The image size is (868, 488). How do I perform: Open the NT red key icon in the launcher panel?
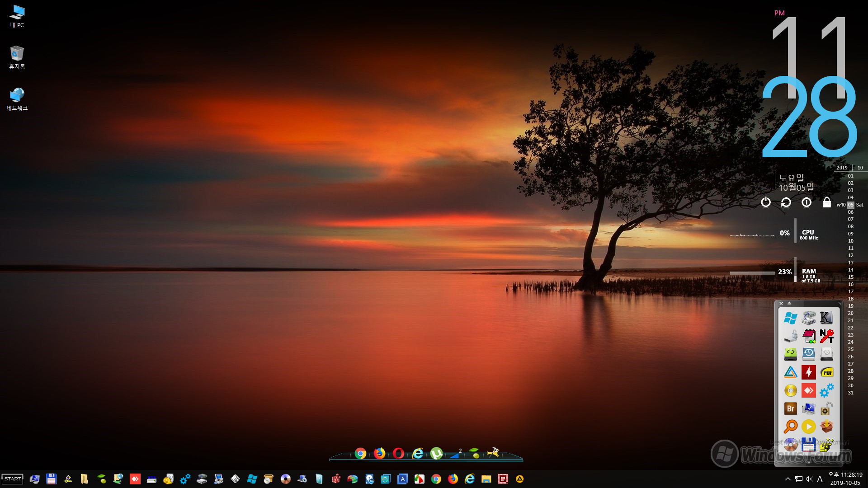[826, 336]
